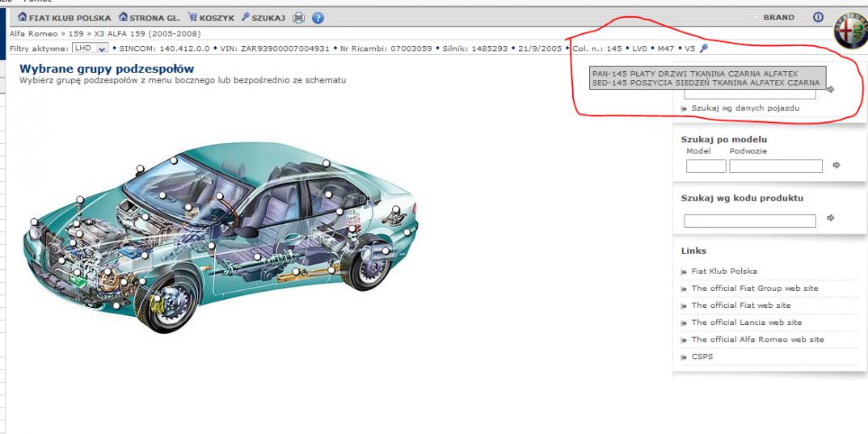Select the hotspot on the rear tail light
Image resolution: width=868 pixels, height=434 pixels.
click(396, 209)
